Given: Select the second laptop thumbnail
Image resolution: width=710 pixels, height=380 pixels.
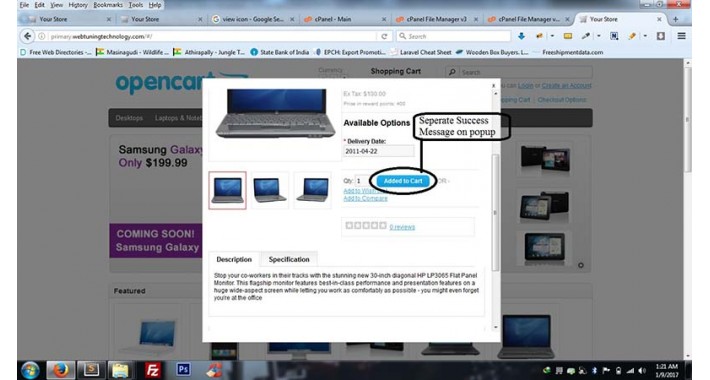Looking at the screenshot, I should coord(270,190).
